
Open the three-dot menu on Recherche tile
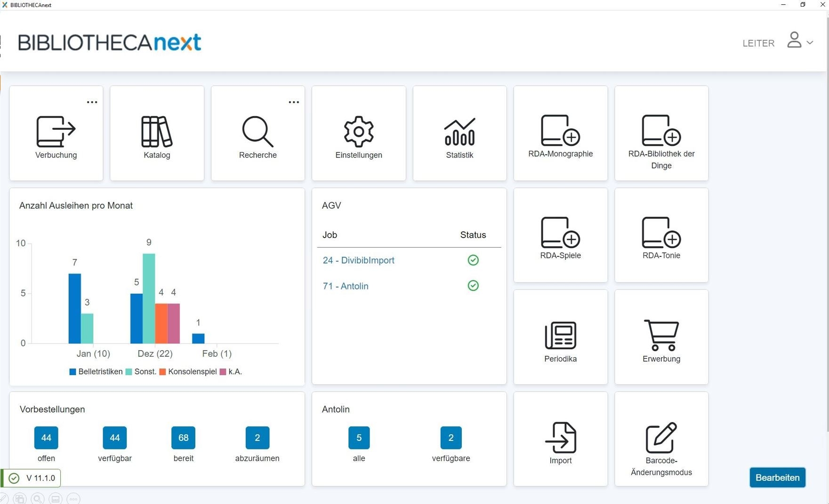(x=294, y=102)
